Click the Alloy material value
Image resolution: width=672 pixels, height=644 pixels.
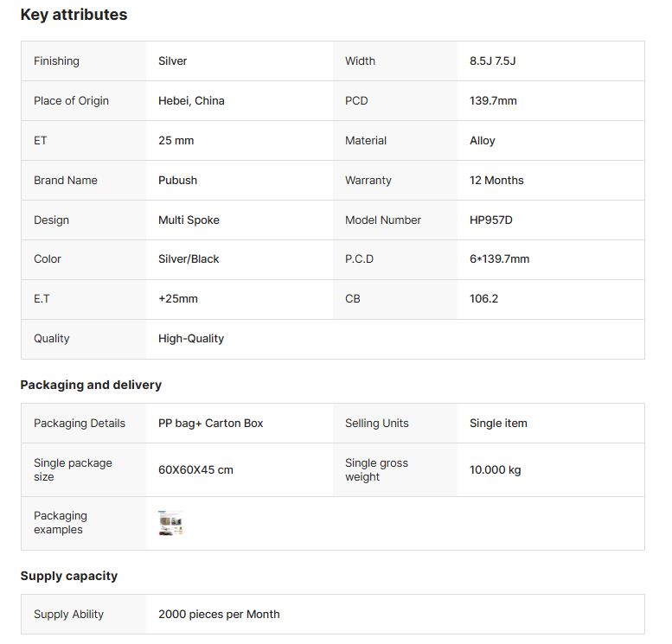click(482, 141)
